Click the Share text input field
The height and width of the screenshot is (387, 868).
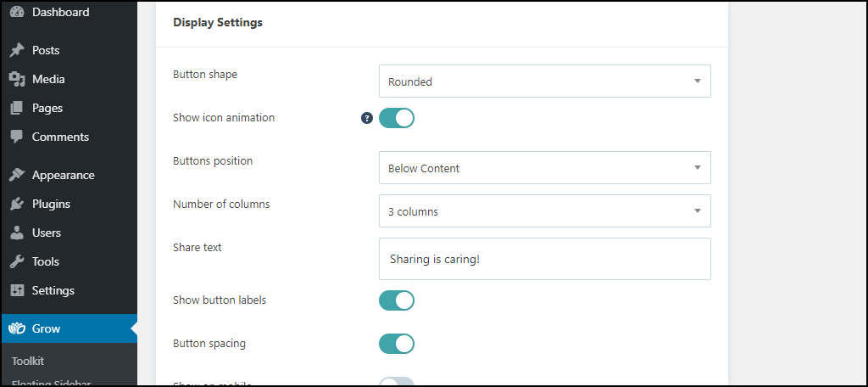[x=545, y=259]
